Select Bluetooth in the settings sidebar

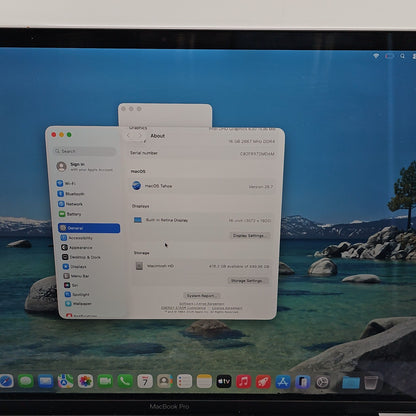(x=71, y=194)
